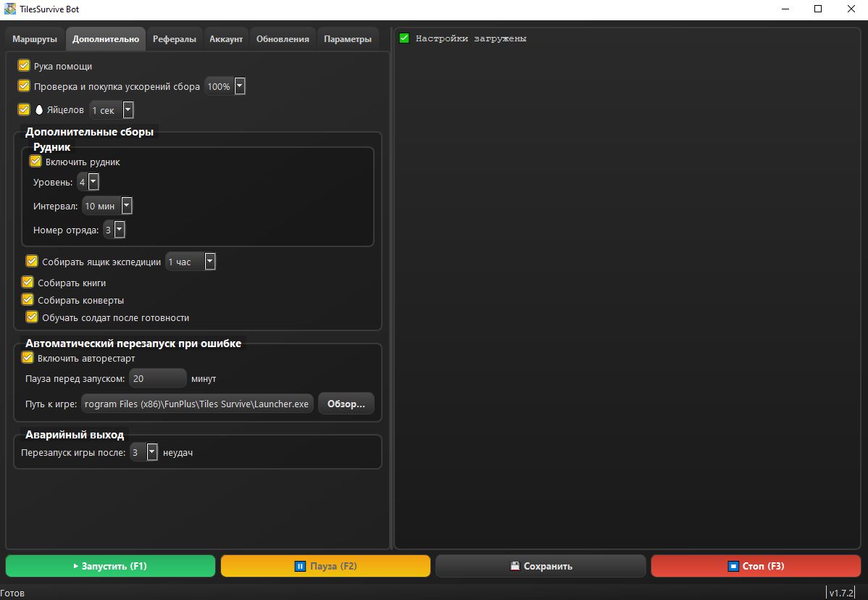868x600 pixels.
Task: Uncheck Обучать солдат после готовности
Action: pyautogui.click(x=32, y=317)
